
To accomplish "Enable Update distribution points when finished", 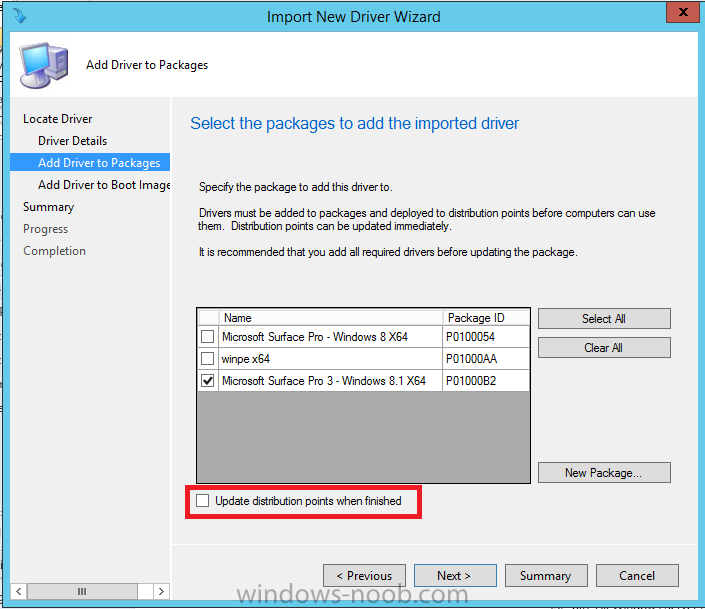I will coord(202,501).
